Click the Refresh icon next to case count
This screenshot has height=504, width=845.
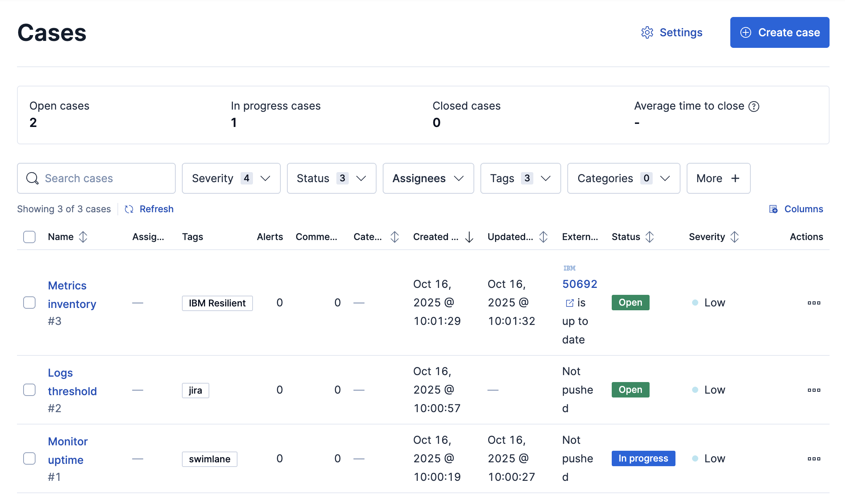[129, 209]
